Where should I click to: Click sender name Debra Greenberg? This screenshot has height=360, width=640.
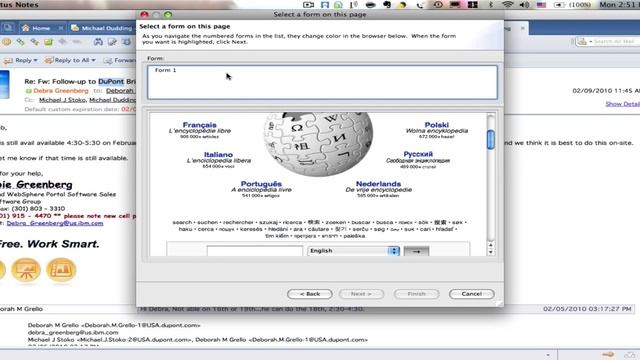(x=61, y=91)
